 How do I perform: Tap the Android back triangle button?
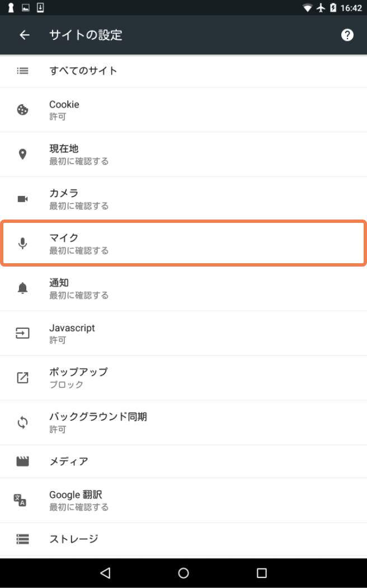click(x=105, y=573)
